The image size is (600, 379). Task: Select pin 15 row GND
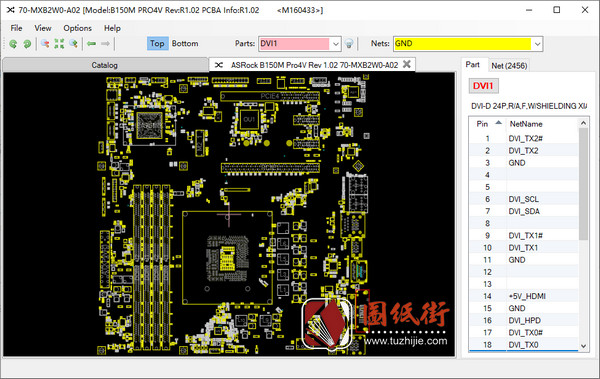tap(524, 309)
